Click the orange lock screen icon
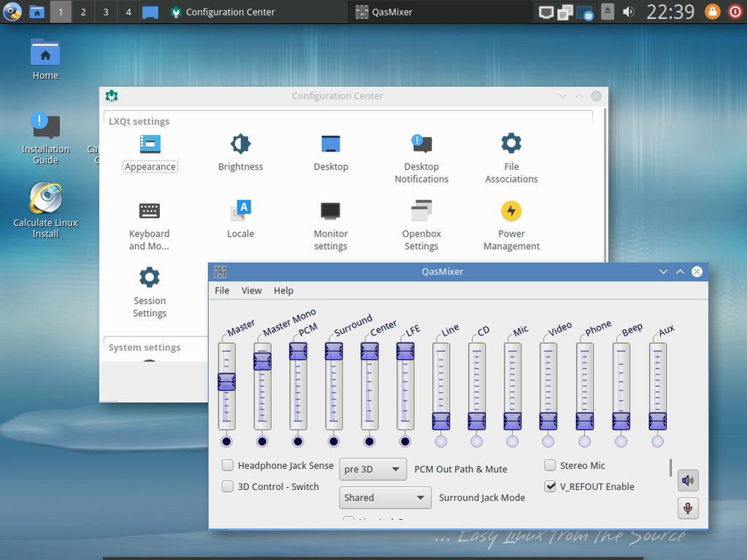The height and width of the screenshot is (560, 747). [712, 12]
